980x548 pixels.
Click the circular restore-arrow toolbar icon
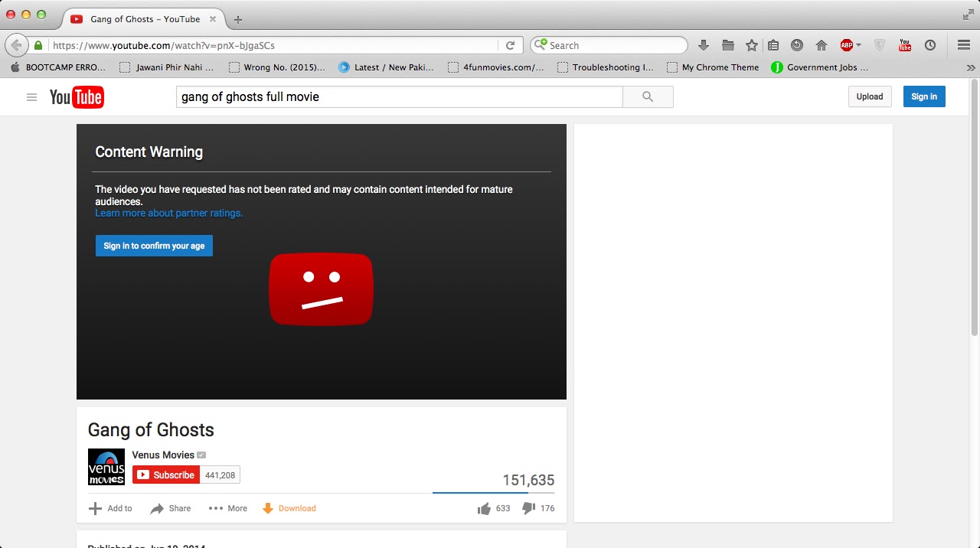click(x=797, y=45)
